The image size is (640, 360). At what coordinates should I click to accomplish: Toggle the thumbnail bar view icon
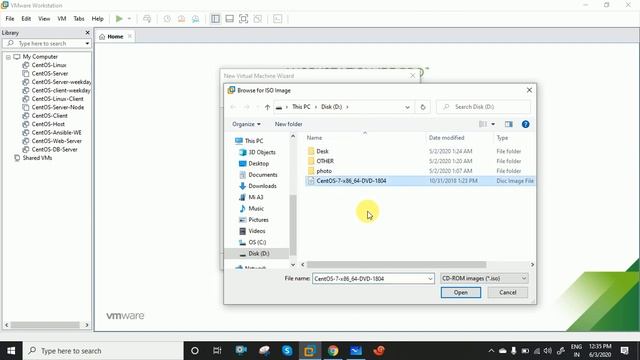tap(229, 19)
